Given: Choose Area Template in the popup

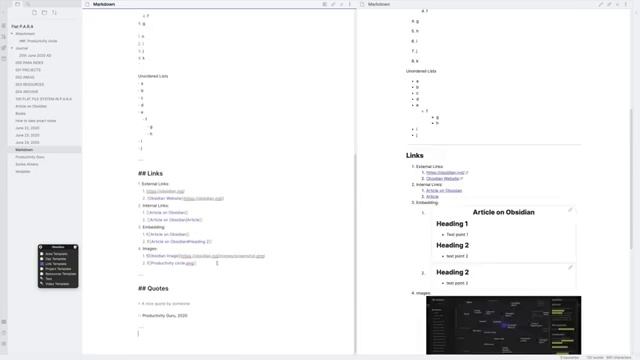Looking at the screenshot, I should [x=58, y=254].
